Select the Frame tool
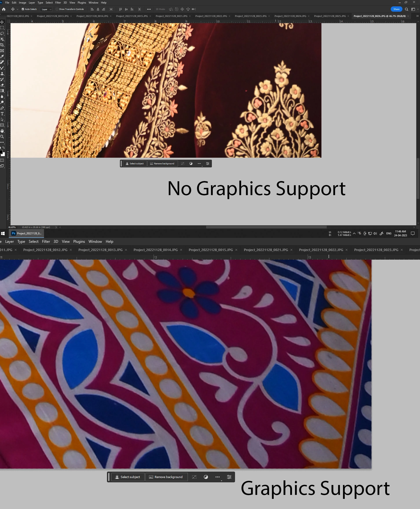Image resolution: width=420 pixels, height=509 pixels. (2, 51)
